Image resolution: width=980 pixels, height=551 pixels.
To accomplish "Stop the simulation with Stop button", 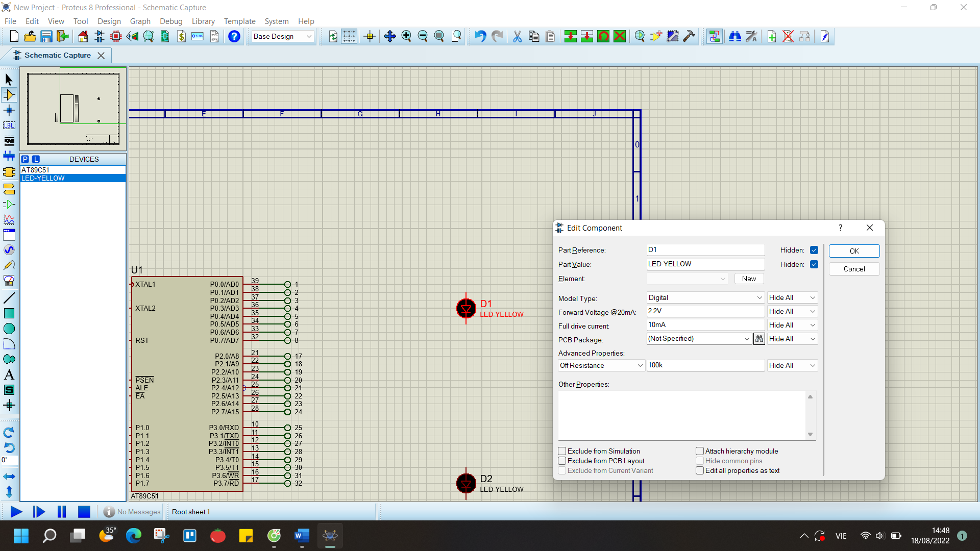I will [84, 512].
